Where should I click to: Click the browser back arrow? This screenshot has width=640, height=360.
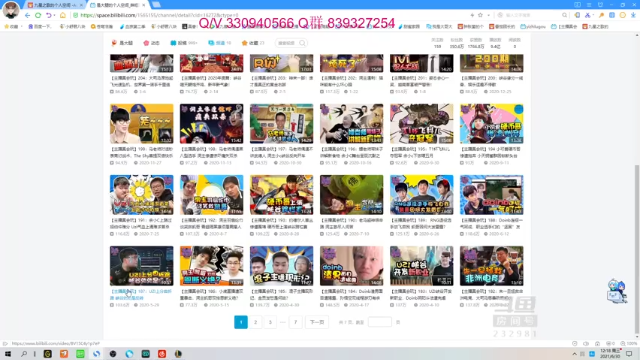coord(27,15)
